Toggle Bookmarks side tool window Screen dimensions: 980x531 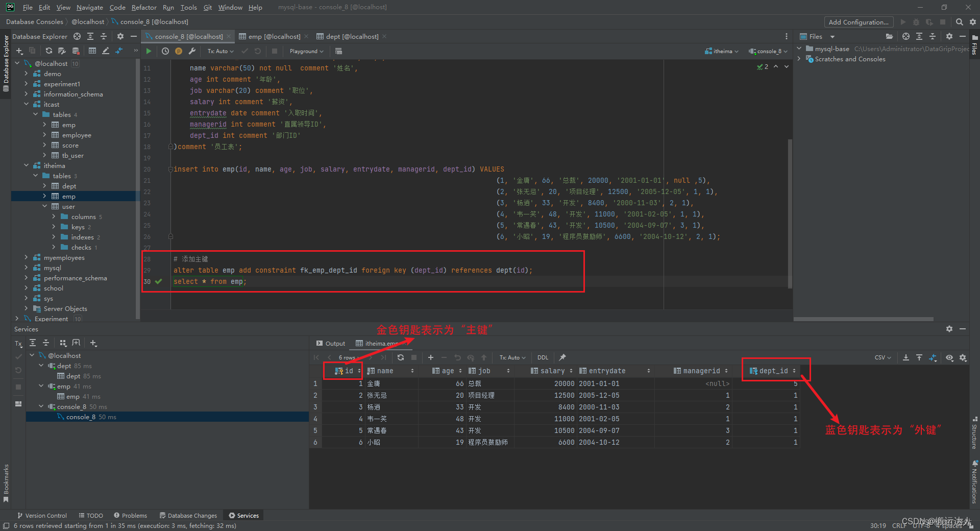6,483
